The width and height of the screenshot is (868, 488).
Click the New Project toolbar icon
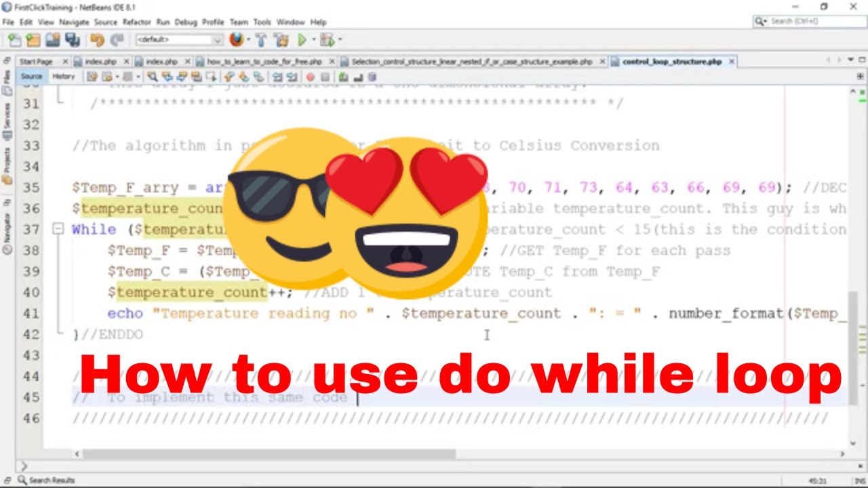click(33, 40)
